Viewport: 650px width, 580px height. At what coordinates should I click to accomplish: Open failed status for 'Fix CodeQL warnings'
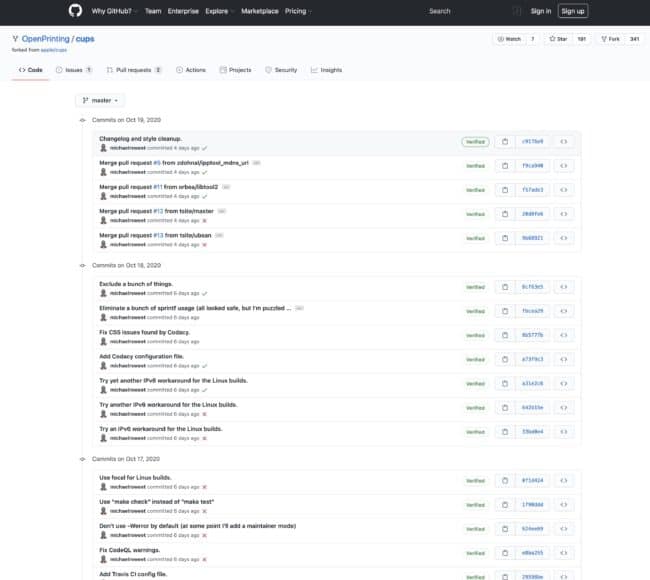coord(204,559)
